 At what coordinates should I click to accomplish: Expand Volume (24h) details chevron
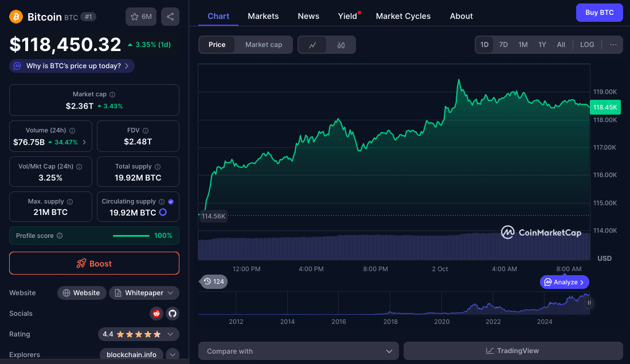pos(84,142)
